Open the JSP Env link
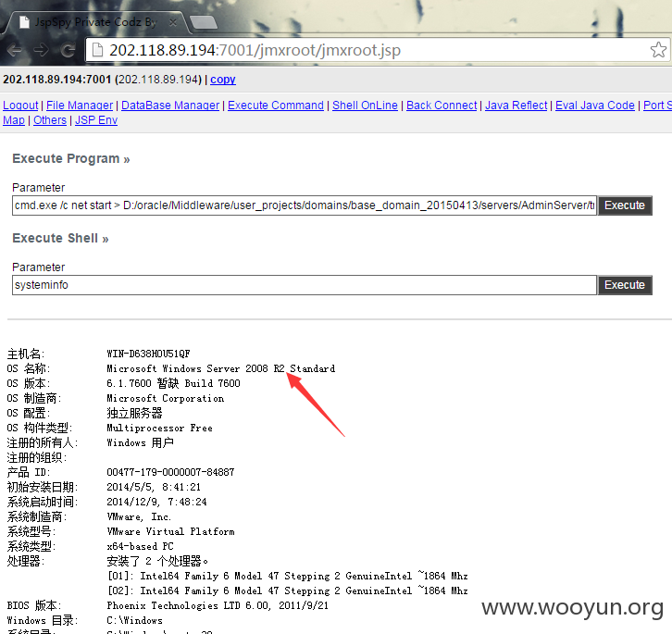 96,120
